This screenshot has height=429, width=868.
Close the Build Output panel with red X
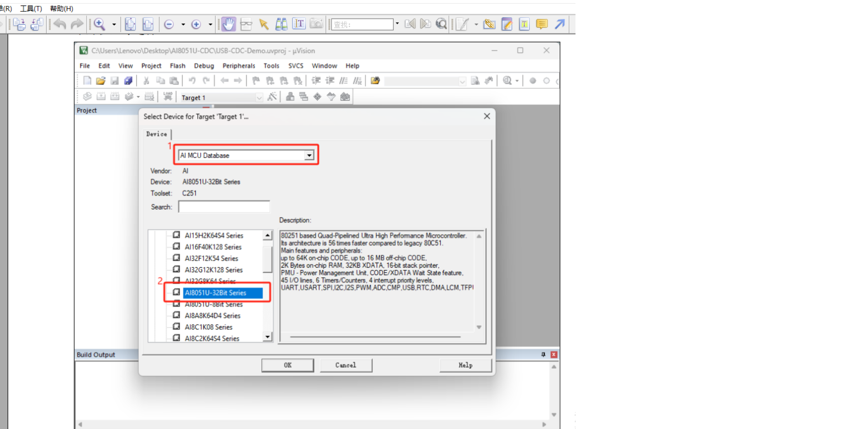554,355
